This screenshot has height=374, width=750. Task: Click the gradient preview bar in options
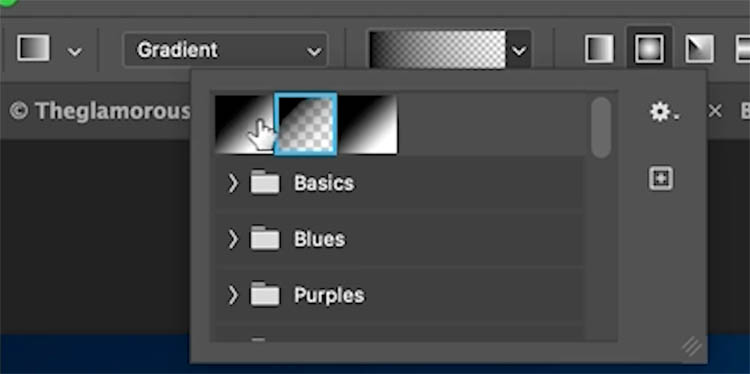coord(437,50)
